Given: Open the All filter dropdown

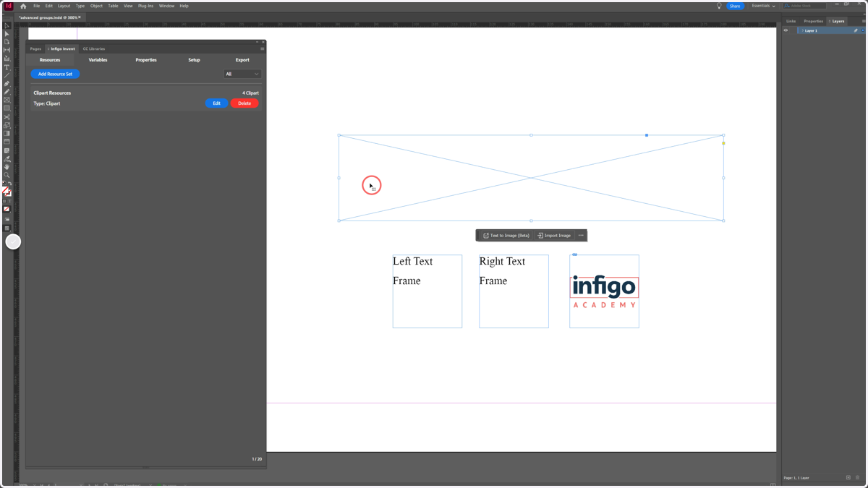Looking at the screenshot, I should click(242, 74).
